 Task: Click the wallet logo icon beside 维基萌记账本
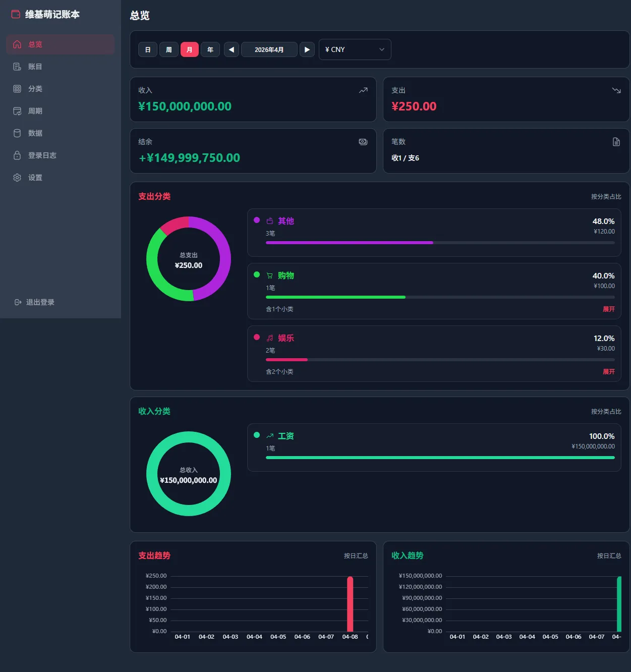pos(16,15)
